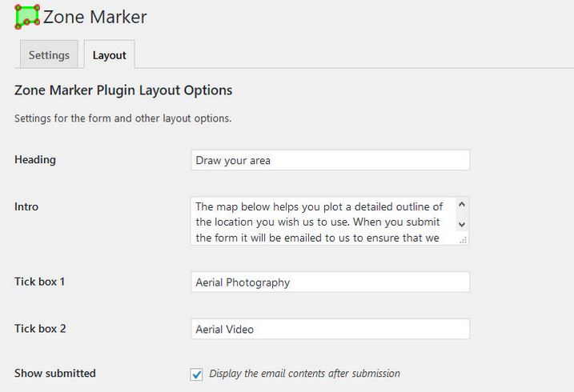Click the 'Zone Marker Plugin Layout Options' heading
Image resolution: width=574 pixels, height=392 pixels.
(123, 90)
